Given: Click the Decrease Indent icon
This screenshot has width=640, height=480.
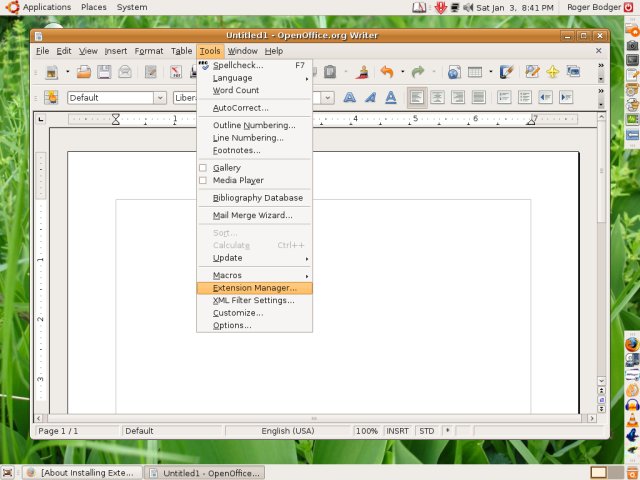Looking at the screenshot, I should (x=546, y=98).
